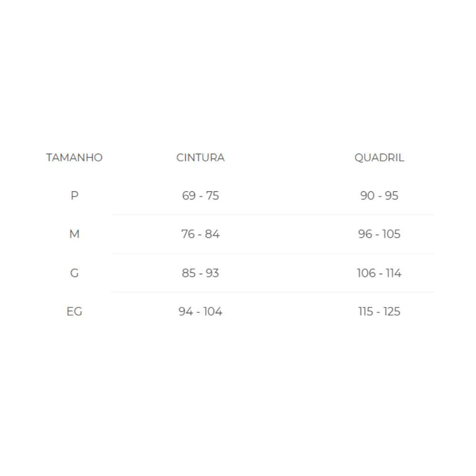476x476 pixels.
Task: Click the number 104 in EG waist range
Action: (213, 312)
